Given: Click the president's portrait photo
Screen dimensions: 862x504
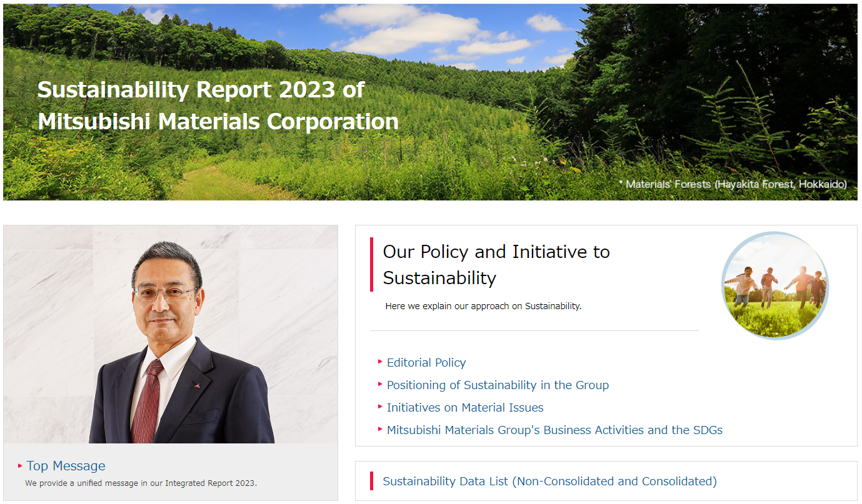Looking at the screenshot, I should point(171,334).
